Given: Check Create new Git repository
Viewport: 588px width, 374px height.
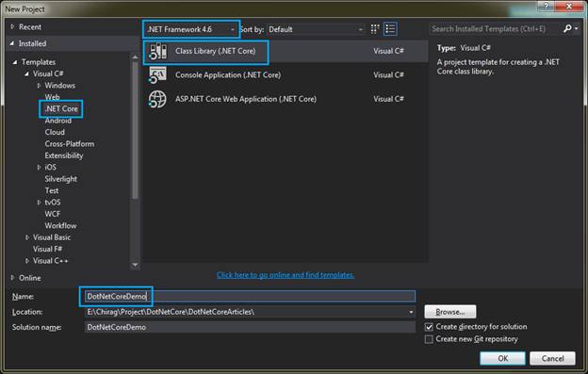Looking at the screenshot, I should click(429, 339).
